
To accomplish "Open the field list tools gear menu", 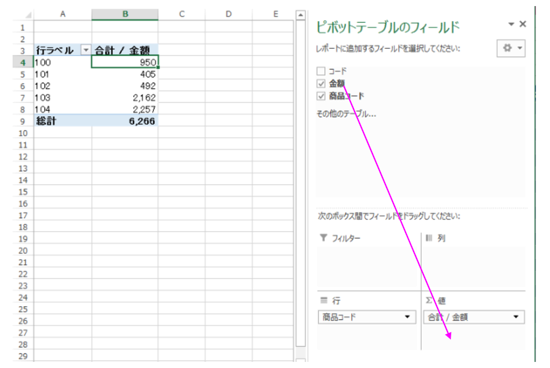I will point(511,48).
